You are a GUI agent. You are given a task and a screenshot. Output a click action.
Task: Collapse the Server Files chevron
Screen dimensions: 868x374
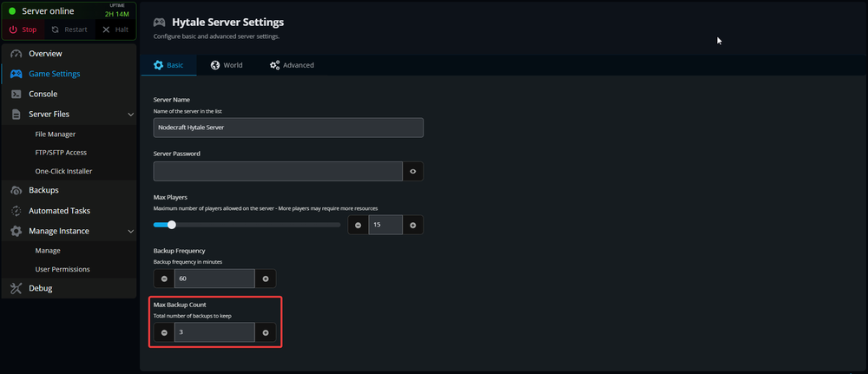(131, 115)
